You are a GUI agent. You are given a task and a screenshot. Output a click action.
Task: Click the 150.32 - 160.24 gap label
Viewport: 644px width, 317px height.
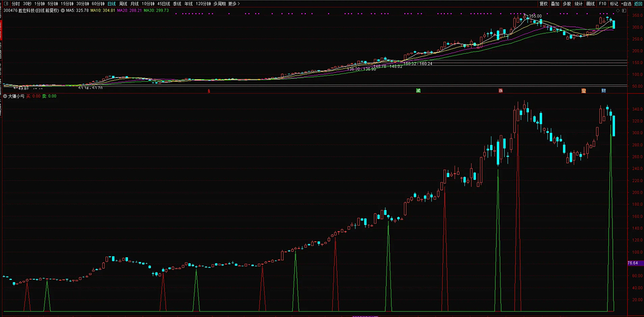pos(418,63)
